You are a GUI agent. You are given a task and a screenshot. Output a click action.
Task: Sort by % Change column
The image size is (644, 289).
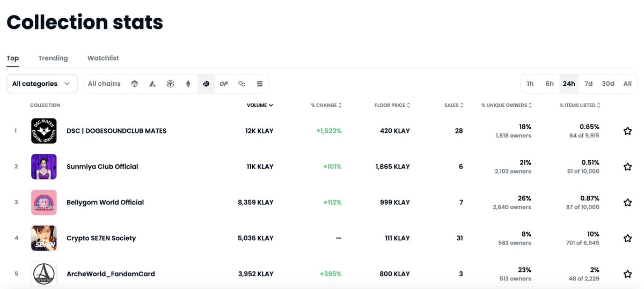coord(326,105)
